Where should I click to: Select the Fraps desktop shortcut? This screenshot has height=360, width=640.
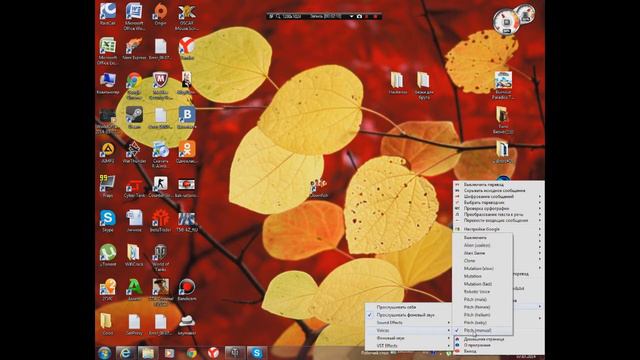(108, 186)
